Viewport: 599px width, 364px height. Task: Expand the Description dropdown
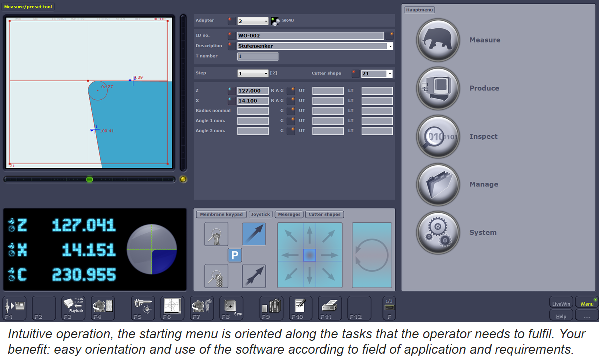pyautogui.click(x=390, y=46)
